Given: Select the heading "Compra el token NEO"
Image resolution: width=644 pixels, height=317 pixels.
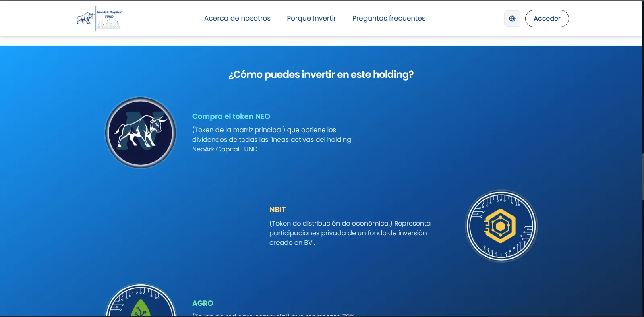Looking at the screenshot, I should pyautogui.click(x=231, y=116).
